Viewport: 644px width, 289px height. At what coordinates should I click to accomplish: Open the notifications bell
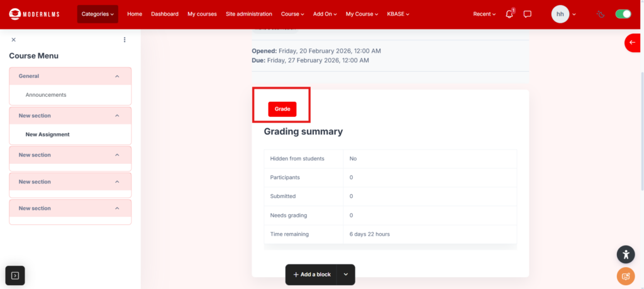509,14
